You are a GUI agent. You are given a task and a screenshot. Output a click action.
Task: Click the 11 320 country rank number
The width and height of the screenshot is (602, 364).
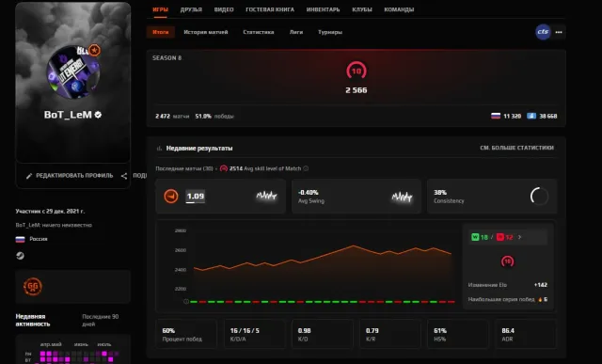pos(512,116)
